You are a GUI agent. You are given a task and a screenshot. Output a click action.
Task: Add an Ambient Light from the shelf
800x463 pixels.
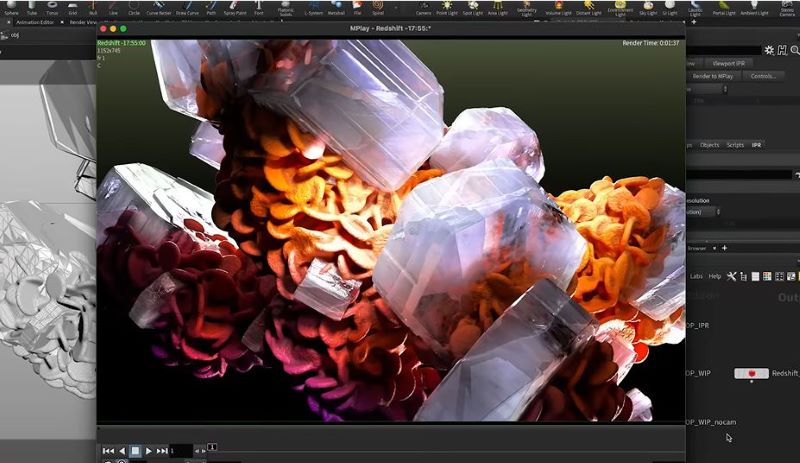point(755,8)
